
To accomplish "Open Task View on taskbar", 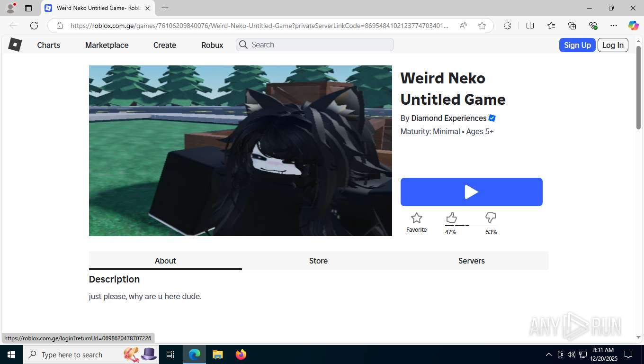I will pos(170,355).
